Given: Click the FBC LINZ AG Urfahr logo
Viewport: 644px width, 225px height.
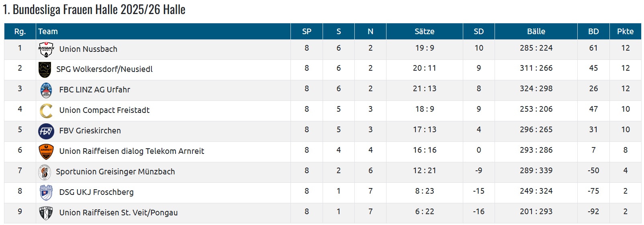Looking at the screenshot, I should click(46, 90).
